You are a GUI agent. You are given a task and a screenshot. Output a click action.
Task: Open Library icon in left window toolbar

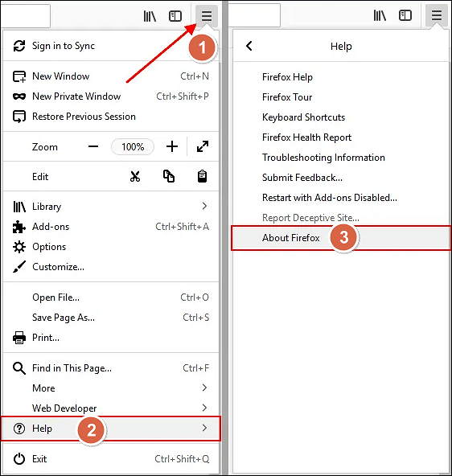[x=150, y=16]
